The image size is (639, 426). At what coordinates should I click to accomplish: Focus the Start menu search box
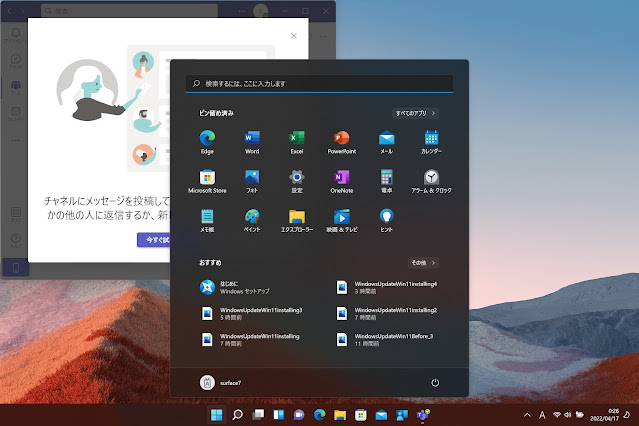pos(319,84)
